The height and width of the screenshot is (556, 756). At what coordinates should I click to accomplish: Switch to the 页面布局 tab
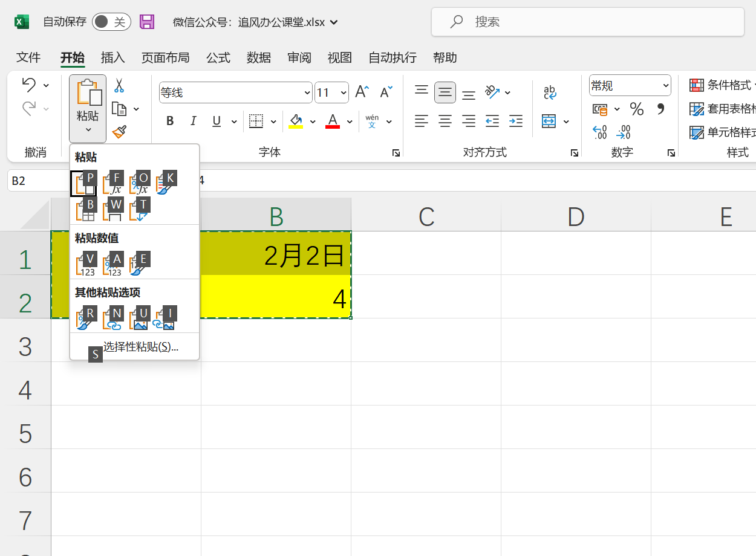coord(165,57)
